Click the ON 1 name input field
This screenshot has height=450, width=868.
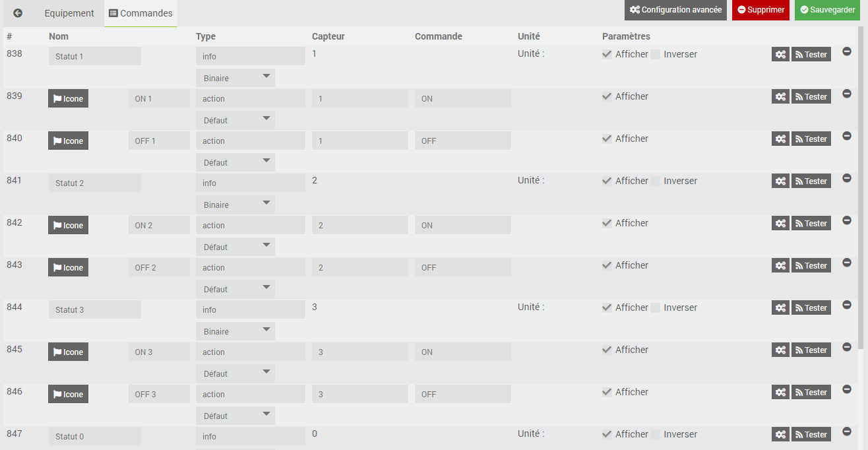pyautogui.click(x=159, y=99)
